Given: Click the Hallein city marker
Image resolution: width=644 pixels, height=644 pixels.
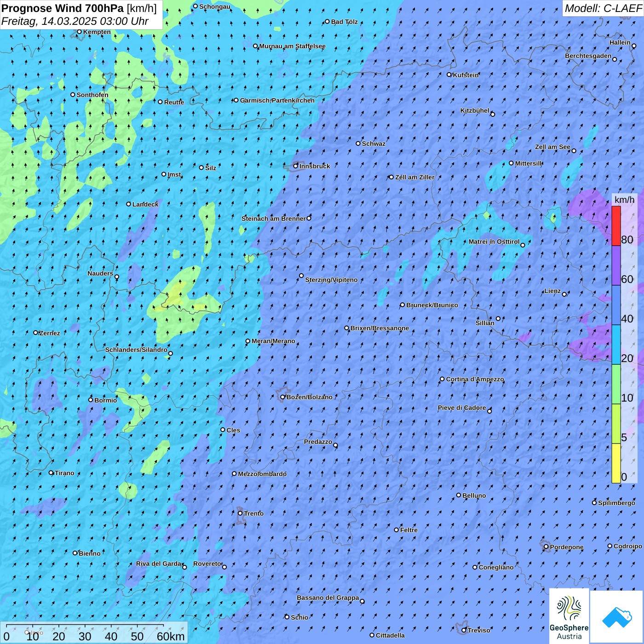Looking at the screenshot, I should pyautogui.click(x=634, y=46).
